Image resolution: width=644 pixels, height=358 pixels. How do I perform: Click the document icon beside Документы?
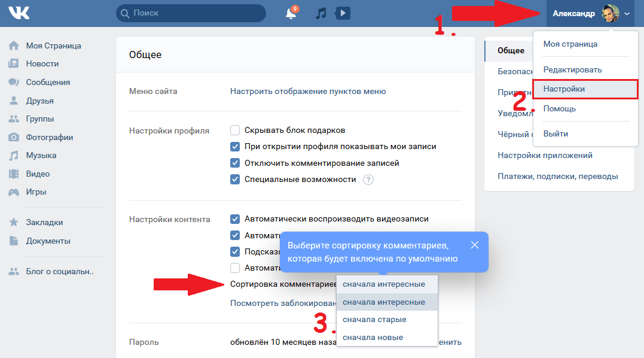pyautogui.click(x=14, y=241)
